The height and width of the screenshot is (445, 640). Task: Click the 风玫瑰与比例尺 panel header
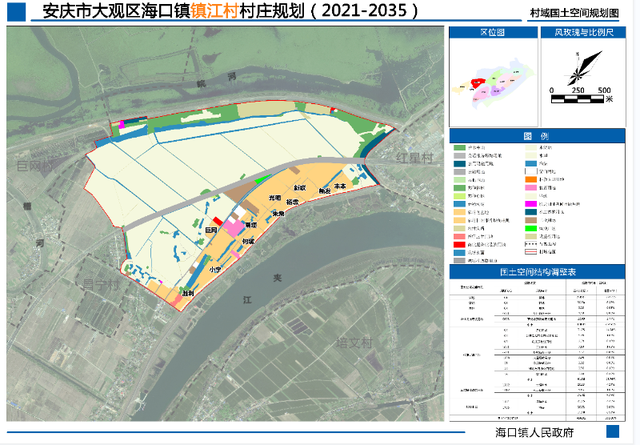pyautogui.click(x=584, y=32)
